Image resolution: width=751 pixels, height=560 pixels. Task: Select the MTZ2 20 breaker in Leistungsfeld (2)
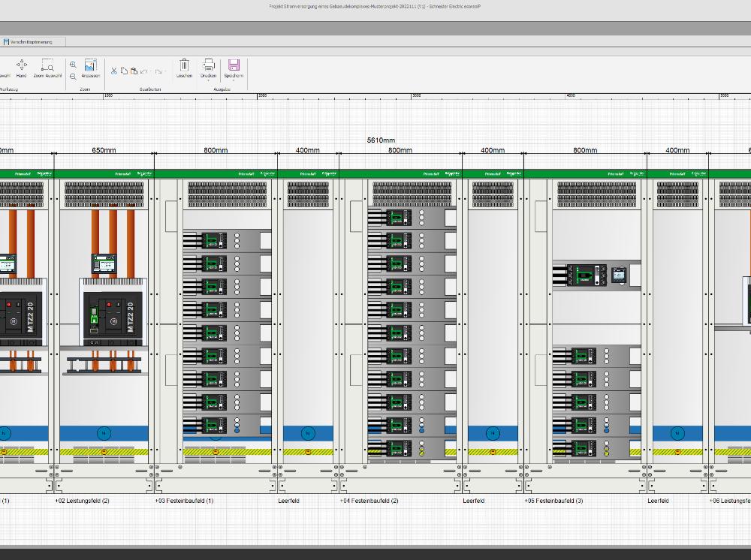(x=113, y=312)
